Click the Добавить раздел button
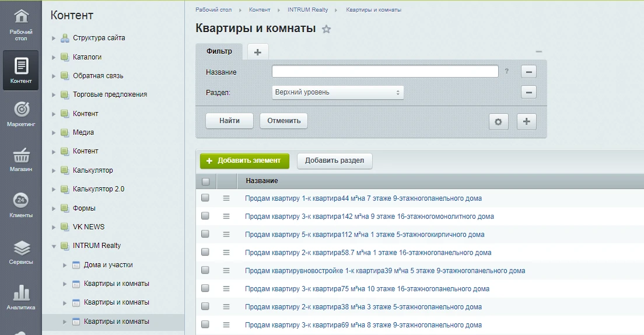 click(x=334, y=160)
